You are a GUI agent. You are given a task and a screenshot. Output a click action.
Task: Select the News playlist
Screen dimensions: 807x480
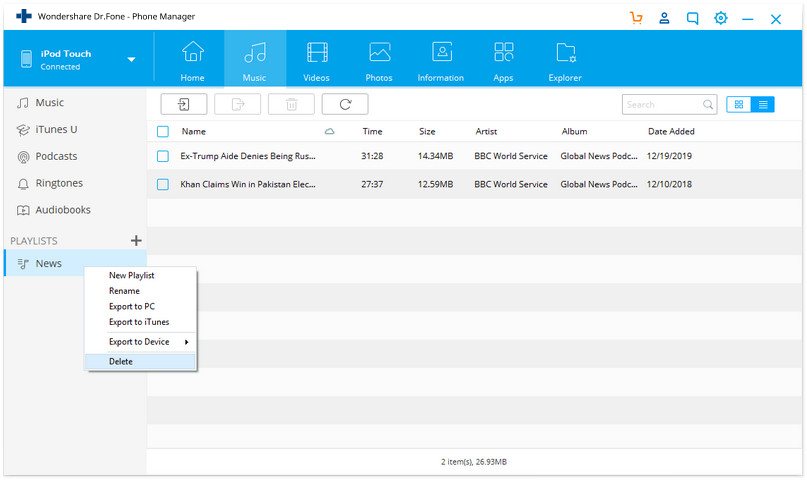[75, 263]
